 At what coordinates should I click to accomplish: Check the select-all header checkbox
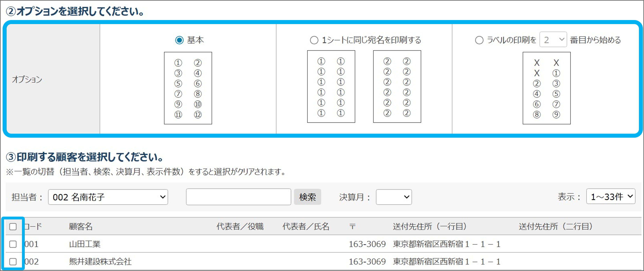(x=13, y=227)
